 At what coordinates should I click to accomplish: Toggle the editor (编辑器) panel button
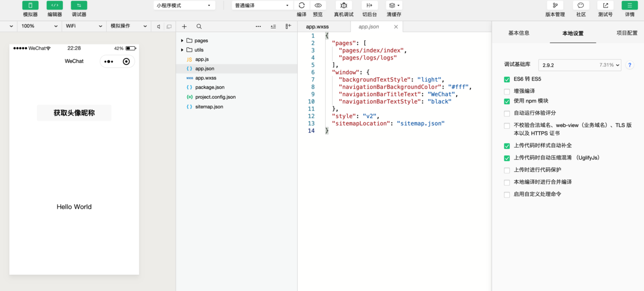[x=55, y=5]
